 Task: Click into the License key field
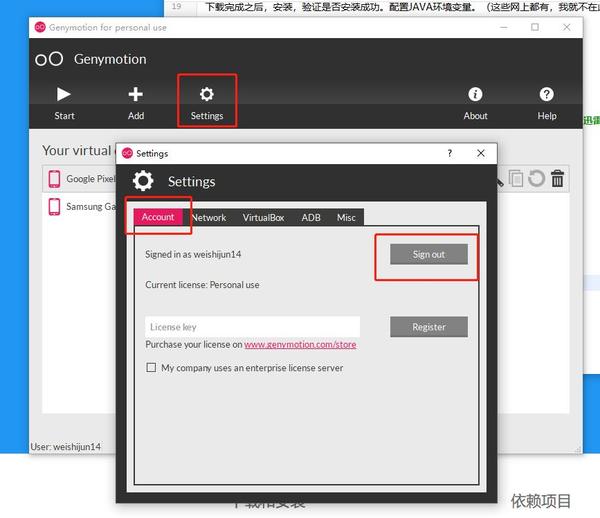point(253,327)
